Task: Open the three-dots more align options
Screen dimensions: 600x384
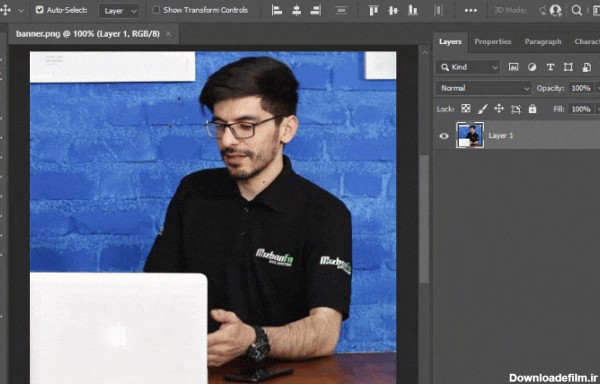Action: [x=471, y=11]
